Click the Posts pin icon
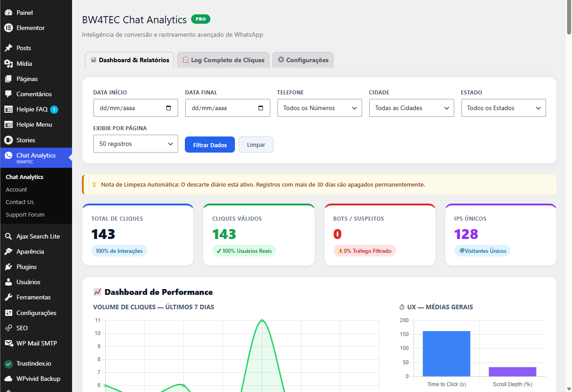The width and height of the screenshot is (572, 392). pyautogui.click(x=9, y=48)
